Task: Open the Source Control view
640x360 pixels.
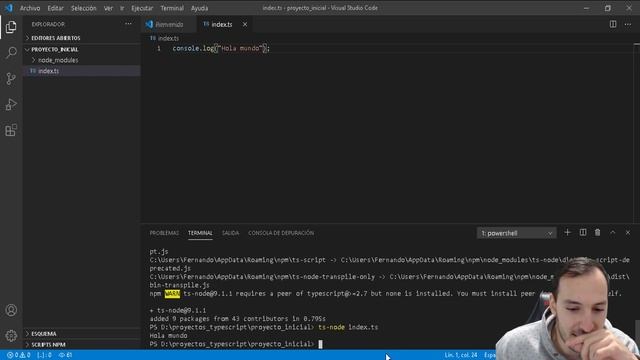Action: coord(11,78)
